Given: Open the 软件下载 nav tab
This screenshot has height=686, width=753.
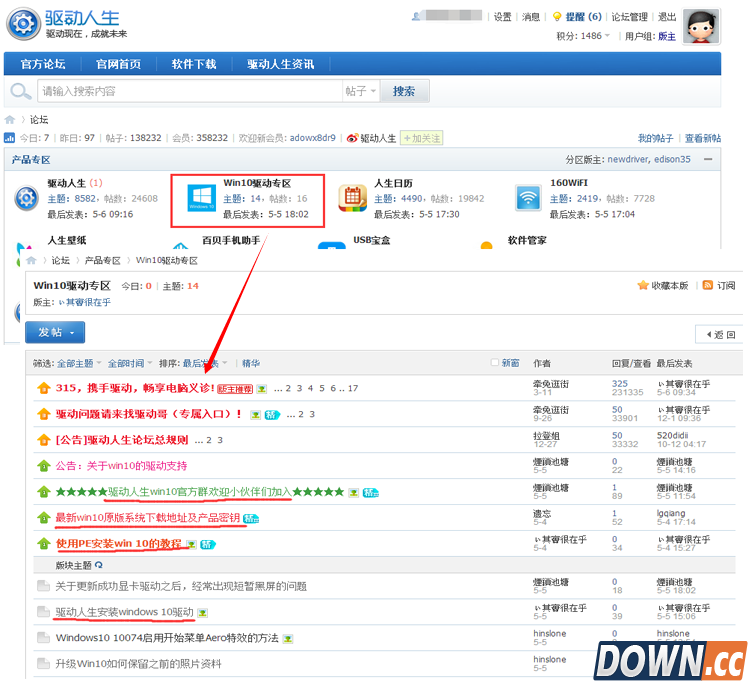Looking at the screenshot, I should click(194, 64).
